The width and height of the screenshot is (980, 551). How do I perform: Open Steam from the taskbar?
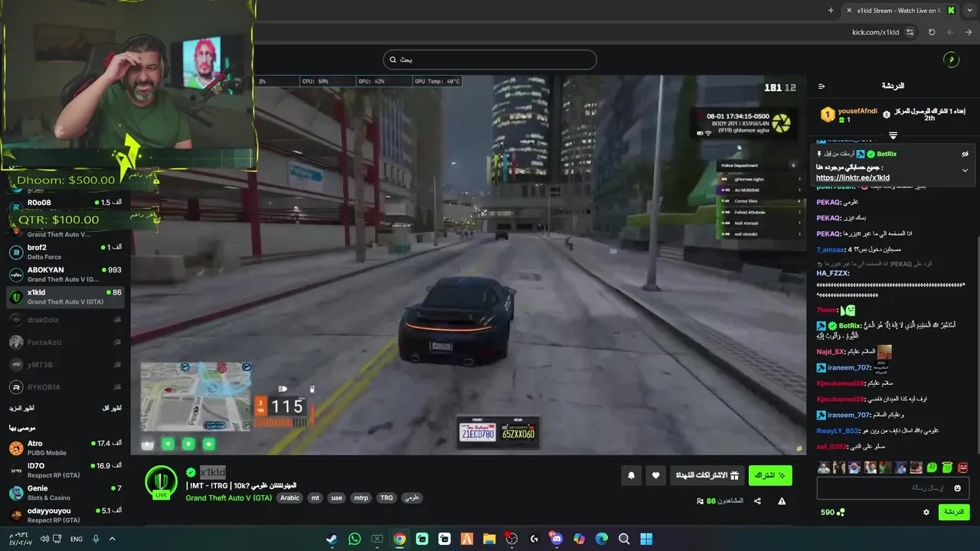tap(332, 539)
